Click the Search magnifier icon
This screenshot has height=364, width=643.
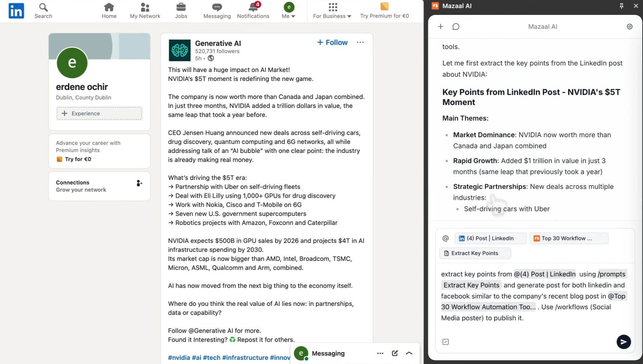tap(43, 7)
